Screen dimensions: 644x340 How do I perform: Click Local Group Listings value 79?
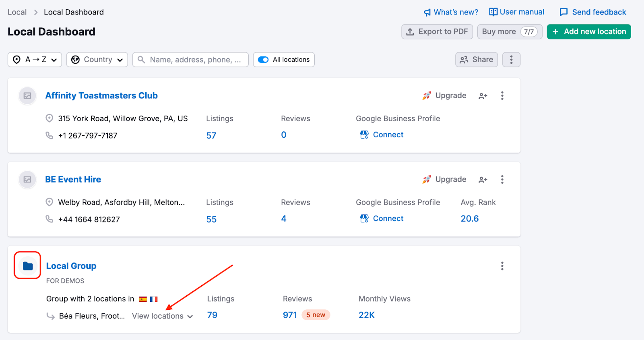click(212, 315)
